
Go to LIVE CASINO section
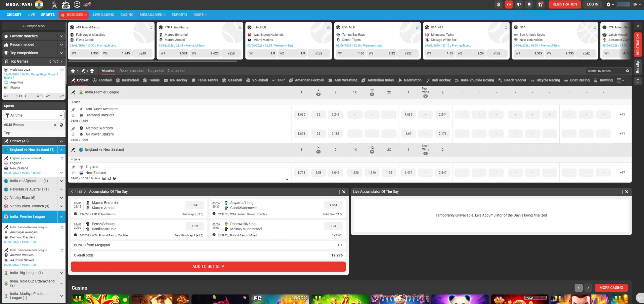click(103, 15)
